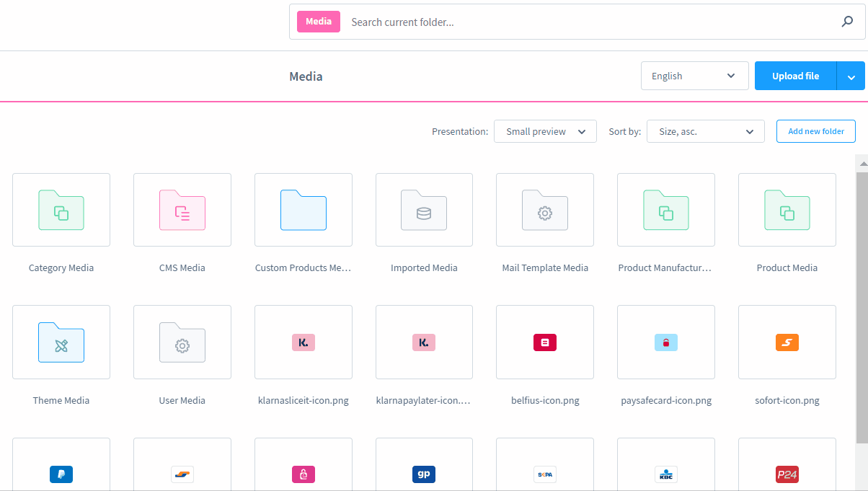Viewport: 868px width, 491px height.
Task: Select the belfius-icon.png image
Action: [545, 342]
